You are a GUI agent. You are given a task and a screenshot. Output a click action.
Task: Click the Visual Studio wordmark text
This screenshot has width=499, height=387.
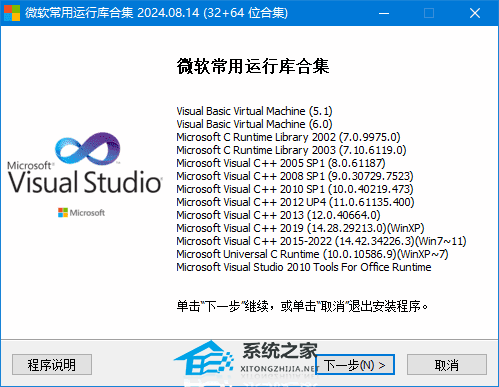point(85,182)
